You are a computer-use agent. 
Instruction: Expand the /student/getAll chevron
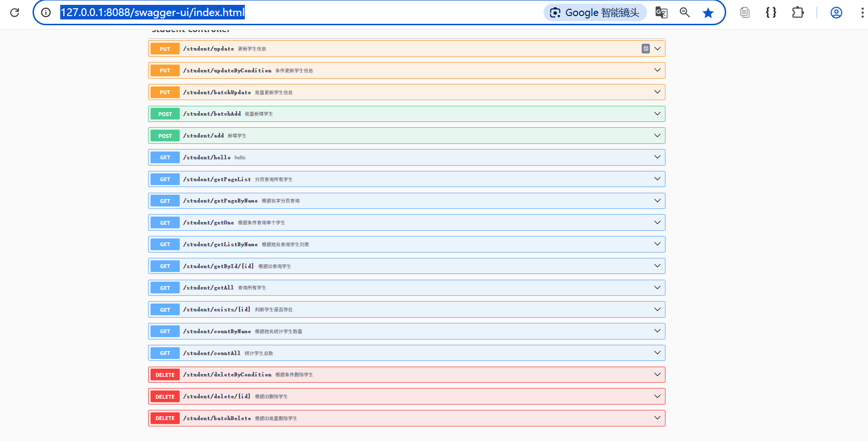pos(657,288)
